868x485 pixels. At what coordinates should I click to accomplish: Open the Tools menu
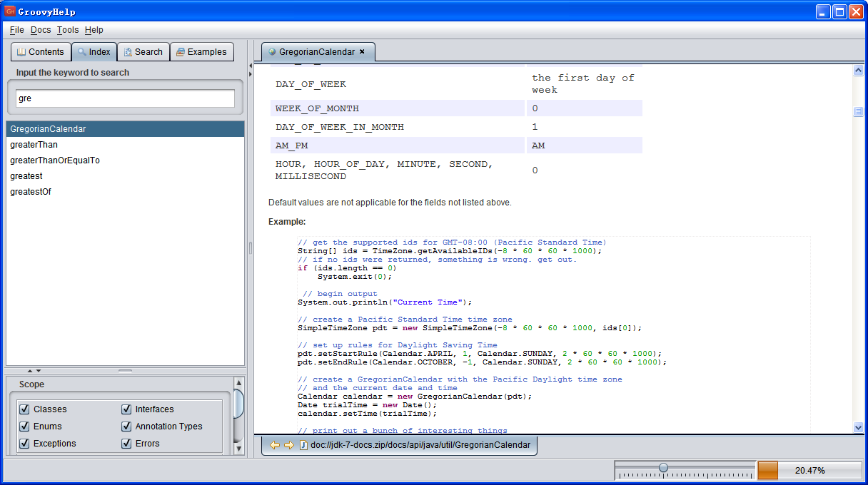pos(68,30)
